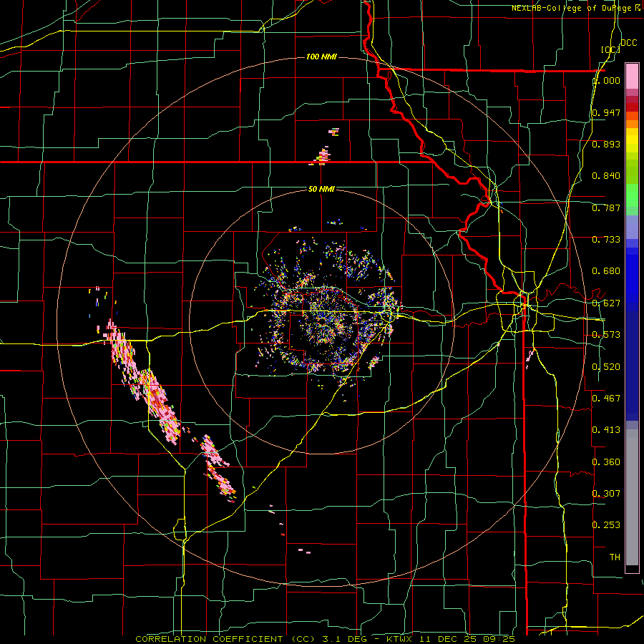
Task: Click the 0.360 color scale value
Action: coord(606,462)
